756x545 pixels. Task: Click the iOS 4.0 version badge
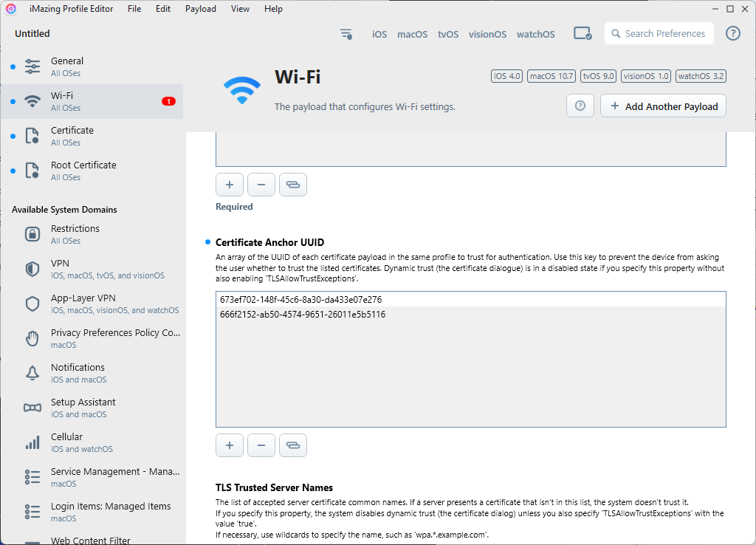coord(506,76)
